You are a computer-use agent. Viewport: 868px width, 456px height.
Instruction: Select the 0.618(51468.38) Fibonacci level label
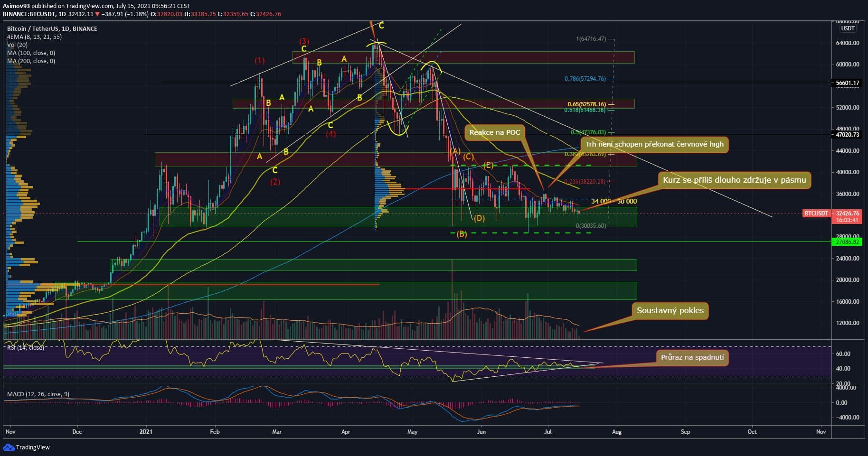pos(585,110)
